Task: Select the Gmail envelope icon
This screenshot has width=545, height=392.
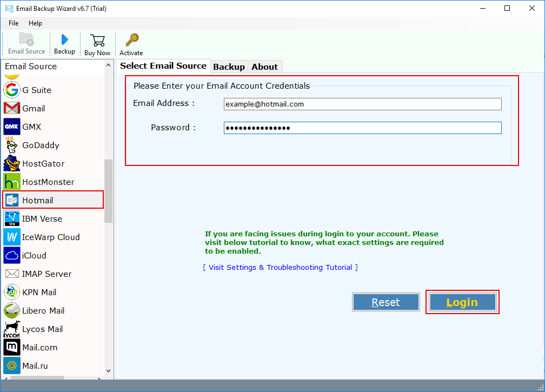Action: click(12, 109)
